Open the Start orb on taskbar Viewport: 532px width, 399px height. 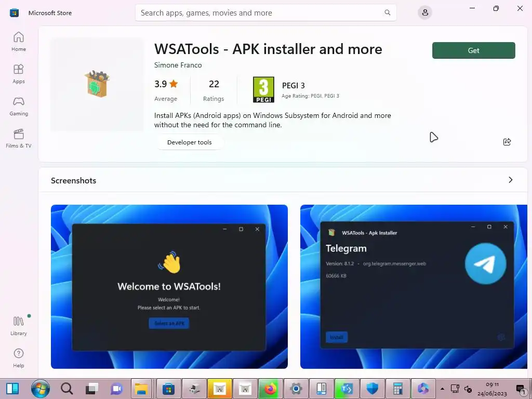[41, 389]
